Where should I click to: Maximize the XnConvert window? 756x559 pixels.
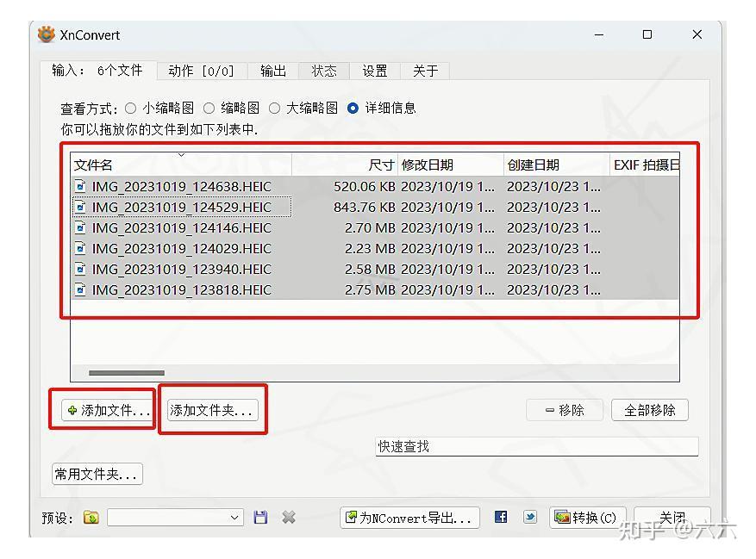(647, 34)
